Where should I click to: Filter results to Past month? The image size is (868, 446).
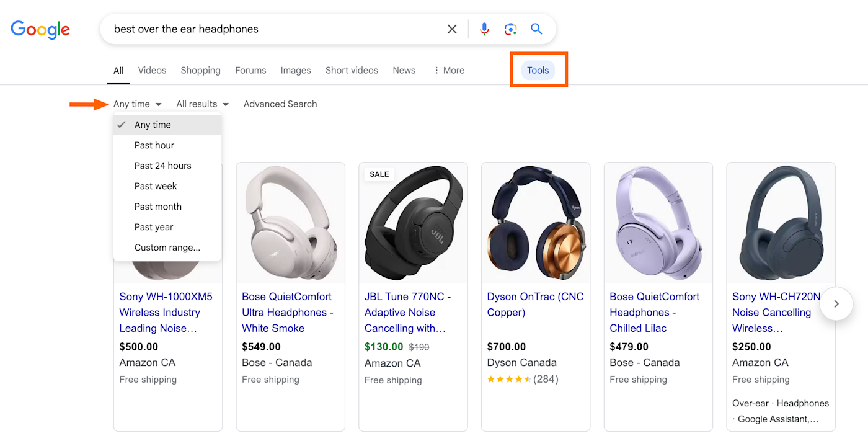pyautogui.click(x=167, y=207)
